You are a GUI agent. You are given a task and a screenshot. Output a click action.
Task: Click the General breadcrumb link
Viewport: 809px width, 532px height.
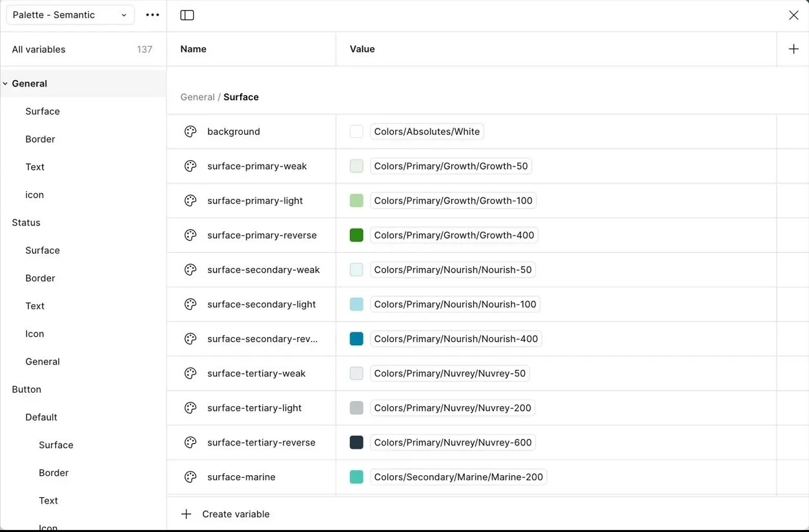[x=198, y=97]
